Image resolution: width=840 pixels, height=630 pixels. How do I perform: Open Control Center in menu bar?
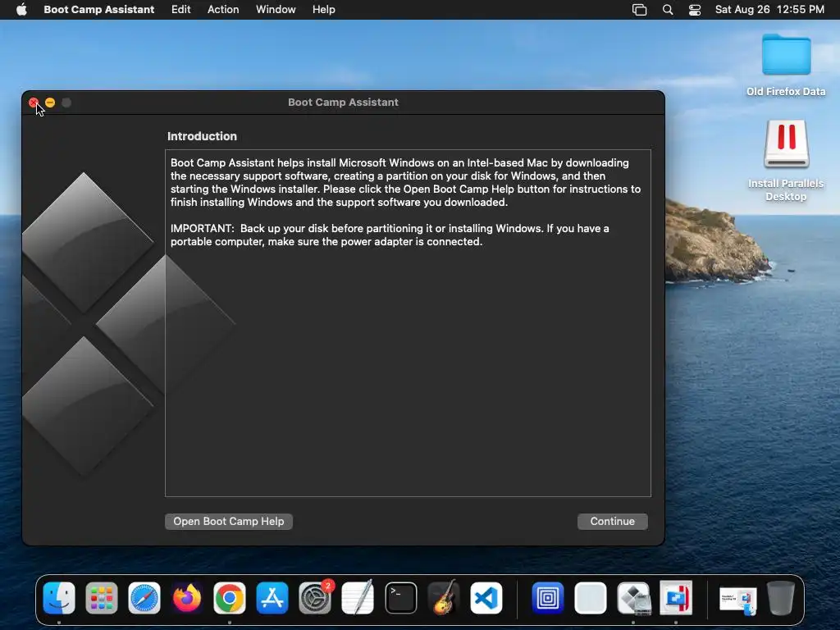pos(695,10)
